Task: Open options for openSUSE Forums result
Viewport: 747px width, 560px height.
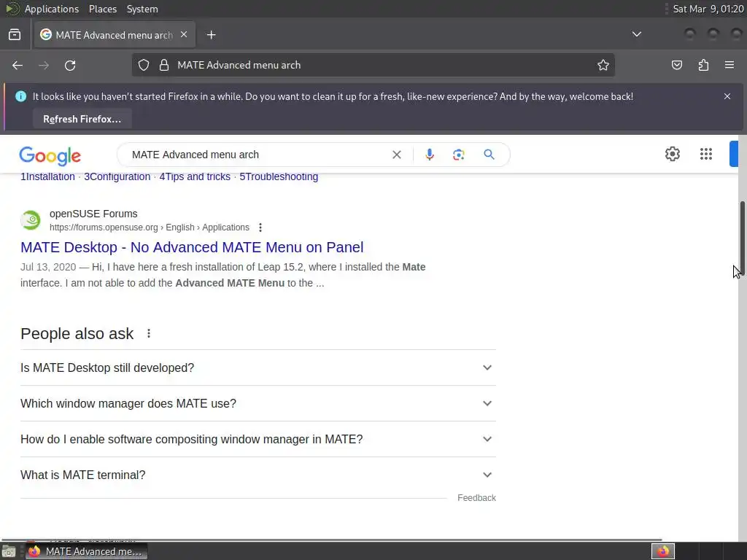Action: (x=260, y=227)
